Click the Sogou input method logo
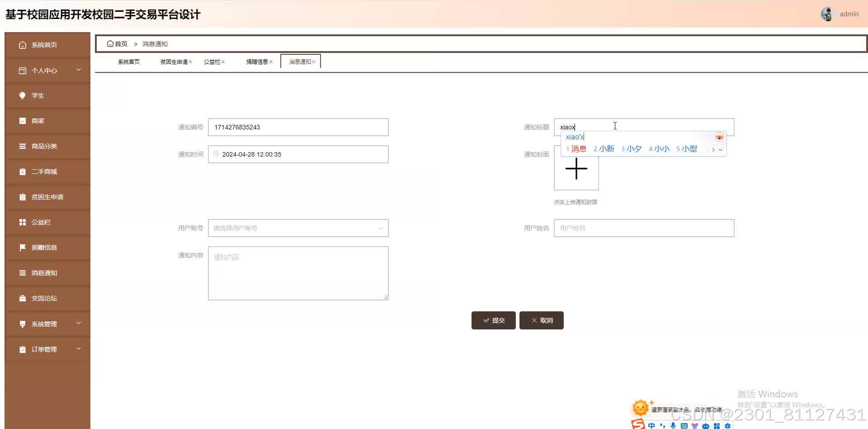The width and height of the screenshot is (868, 429). click(x=638, y=424)
